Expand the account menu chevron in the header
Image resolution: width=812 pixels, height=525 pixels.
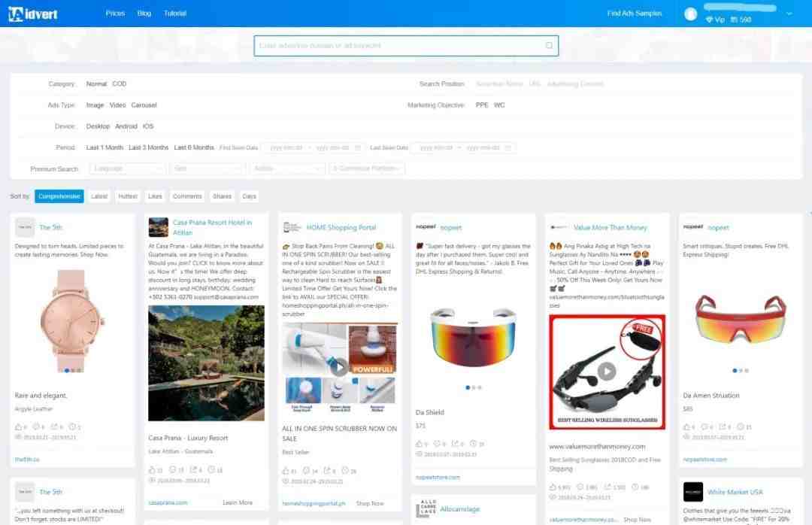[789, 14]
